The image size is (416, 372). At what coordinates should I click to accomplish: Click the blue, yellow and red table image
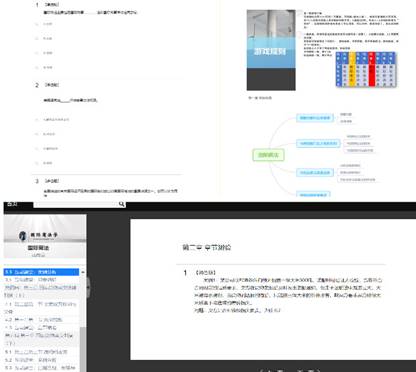[x=366, y=69]
